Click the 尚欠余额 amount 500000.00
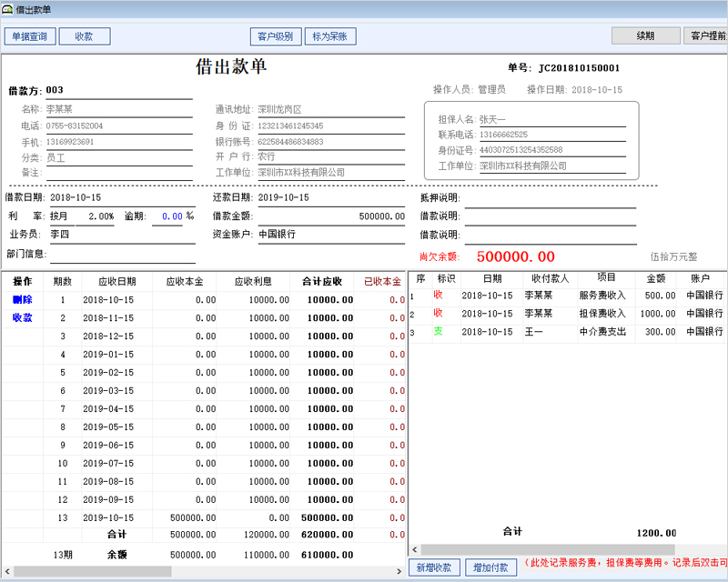Image resolution: width=728 pixels, height=582 pixels. [515, 256]
